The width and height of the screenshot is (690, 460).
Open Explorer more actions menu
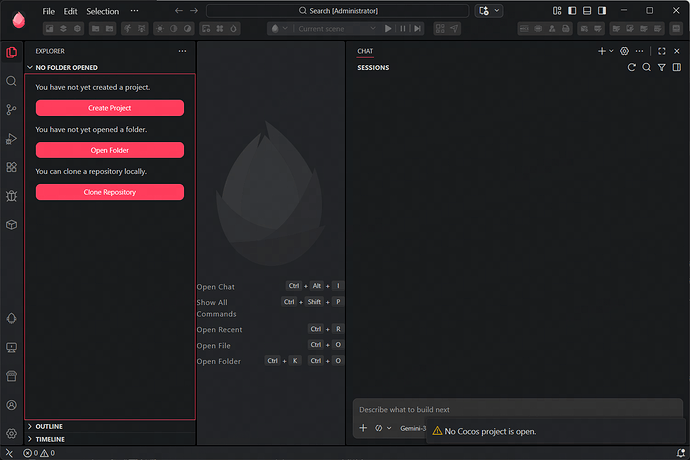[x=182, y=51]
